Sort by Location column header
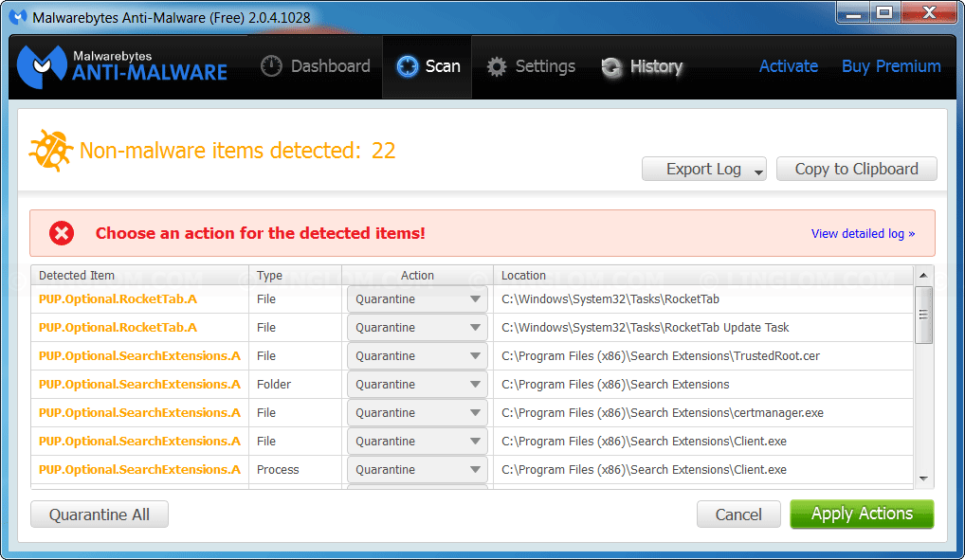Screen dimensions: 965x560 pos(703,275)
